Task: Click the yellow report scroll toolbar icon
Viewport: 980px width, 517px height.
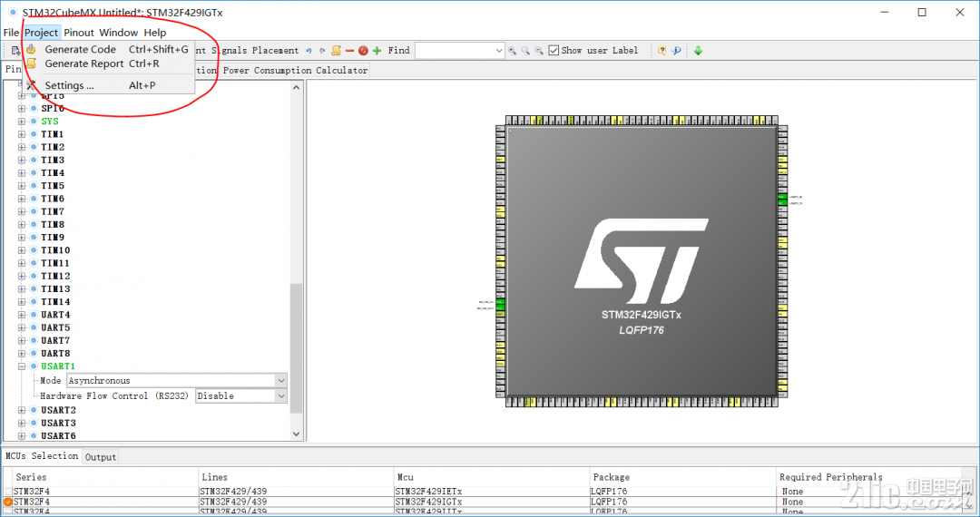Action: [337, 51]
